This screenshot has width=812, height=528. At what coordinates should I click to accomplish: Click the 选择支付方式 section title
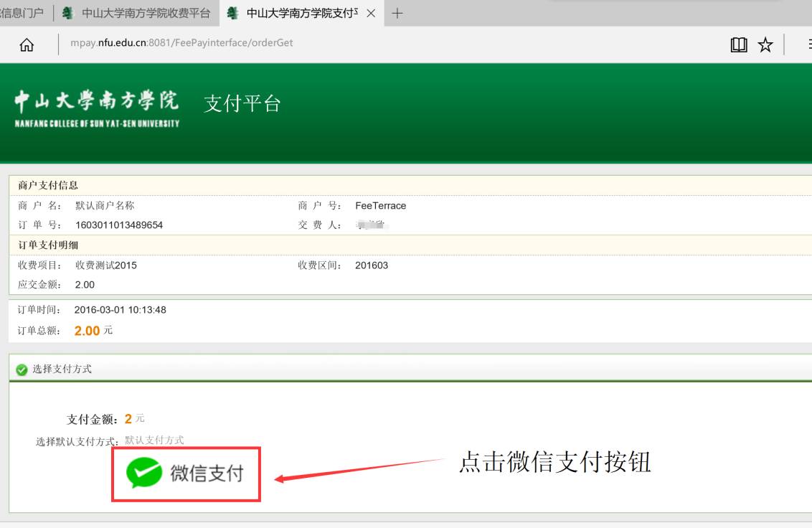[62, 369]
